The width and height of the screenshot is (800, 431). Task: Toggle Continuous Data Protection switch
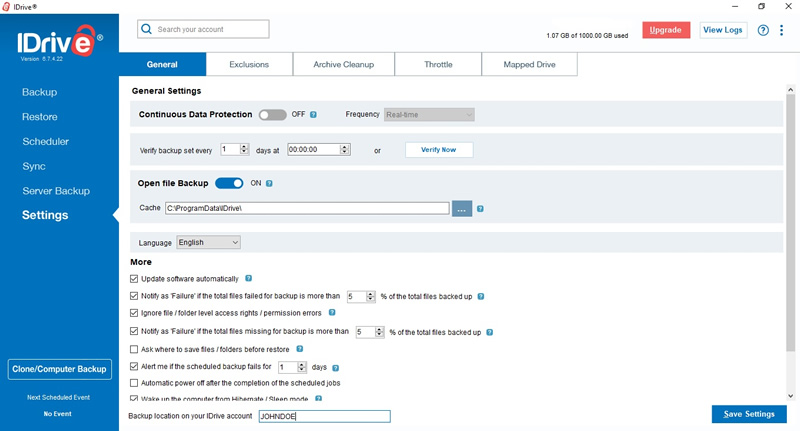tap(272, 115)
